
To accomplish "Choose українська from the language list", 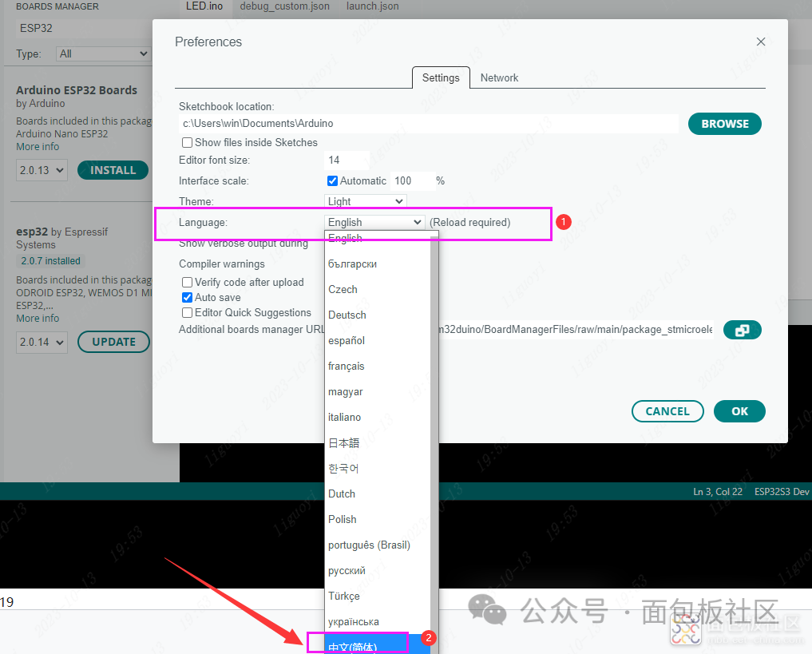I will [378, 621].
